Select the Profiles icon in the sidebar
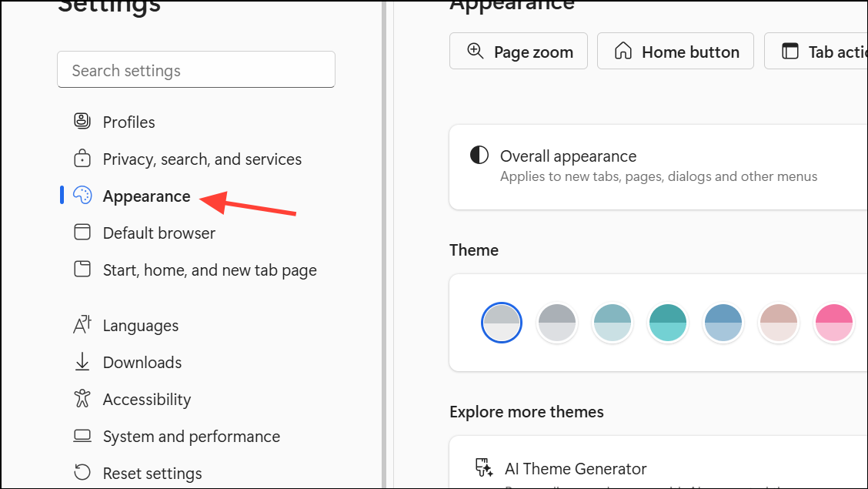Viewport: 868px width, 489px height. click(x=82, y=120)
